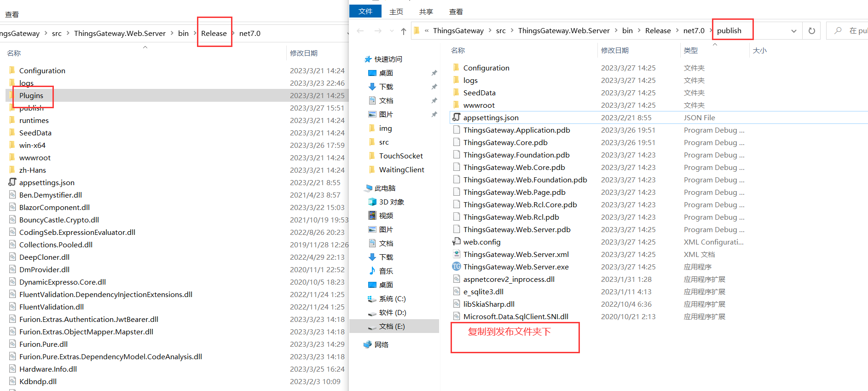Switch to the 主页 ribbon tab
The image size is (868, 391).
click(396, 12)
